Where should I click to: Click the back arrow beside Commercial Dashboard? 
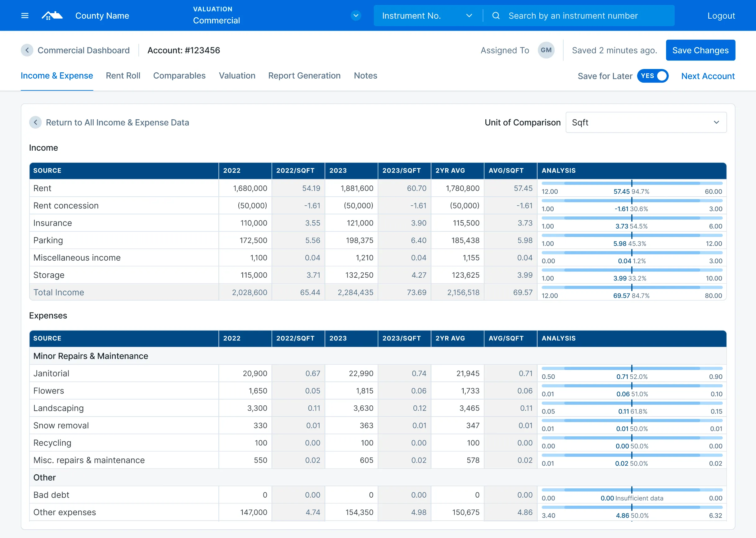point(27,50)
